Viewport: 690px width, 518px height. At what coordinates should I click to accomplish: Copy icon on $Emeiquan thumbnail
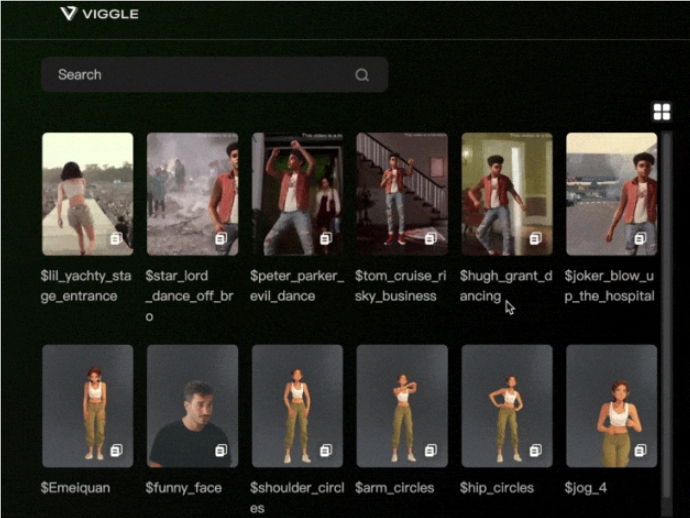coord(116,450)
